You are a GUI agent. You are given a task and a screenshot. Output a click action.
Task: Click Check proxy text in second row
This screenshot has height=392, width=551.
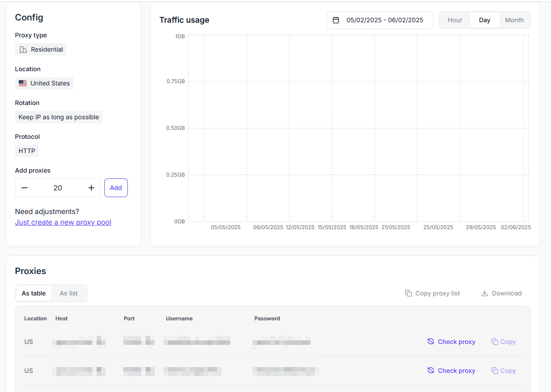tap(457, 371)
